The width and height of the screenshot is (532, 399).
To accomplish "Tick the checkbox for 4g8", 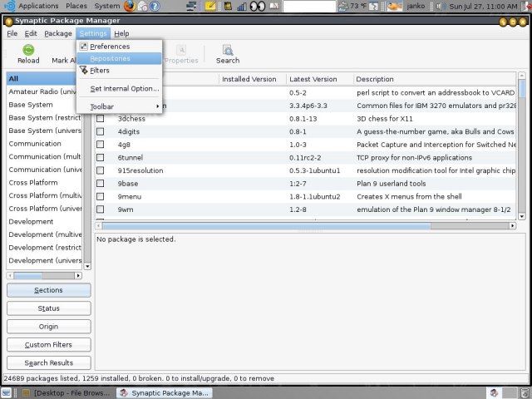I will tap(100, 144).
